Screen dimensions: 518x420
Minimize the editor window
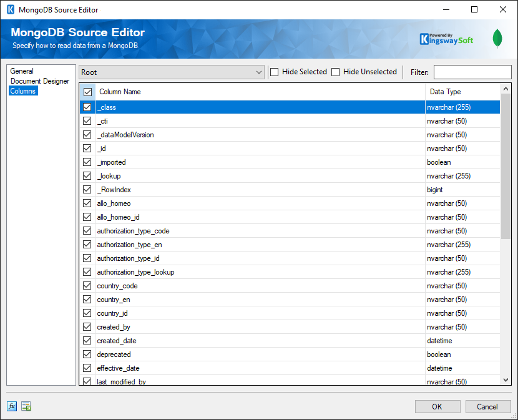pyautogui.click(x=446, y=9)
